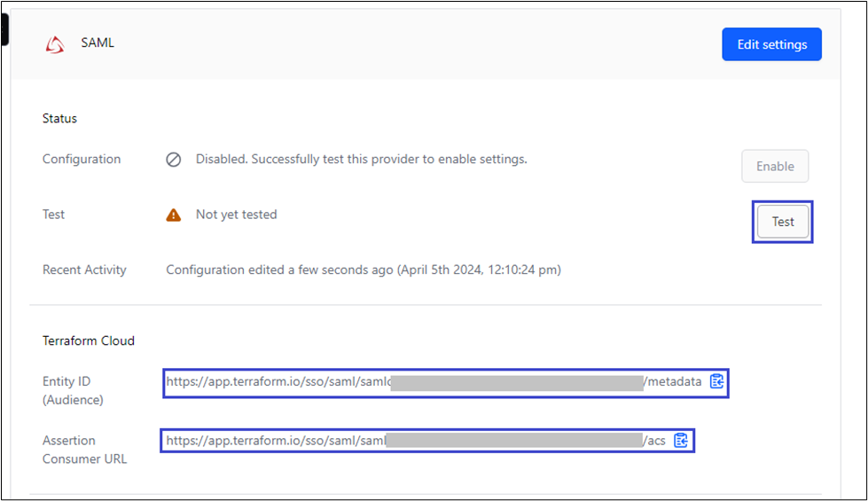The height and width of the screenshot is (501, 868).
Task: Click the Configuration row label
Action: pos(82,160)
